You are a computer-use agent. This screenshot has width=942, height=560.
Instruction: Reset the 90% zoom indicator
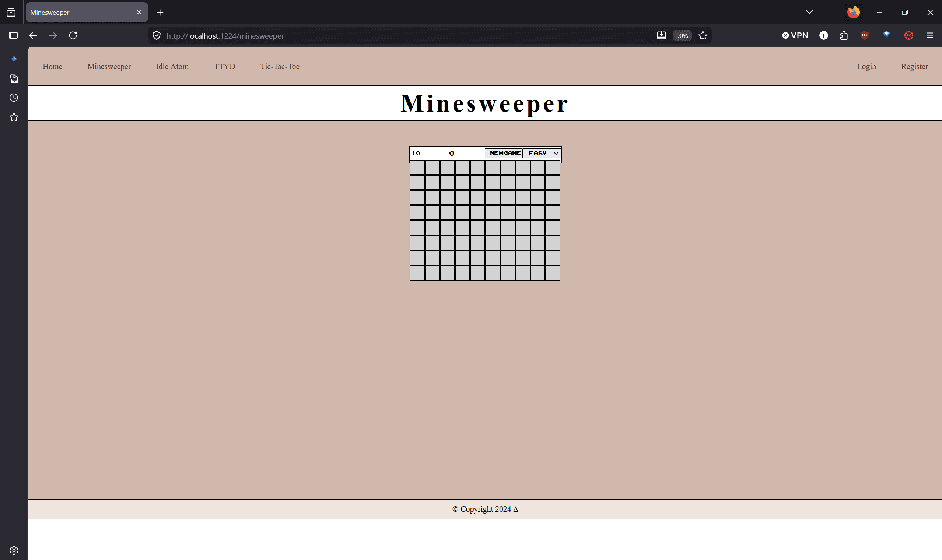tap(682, 35)
